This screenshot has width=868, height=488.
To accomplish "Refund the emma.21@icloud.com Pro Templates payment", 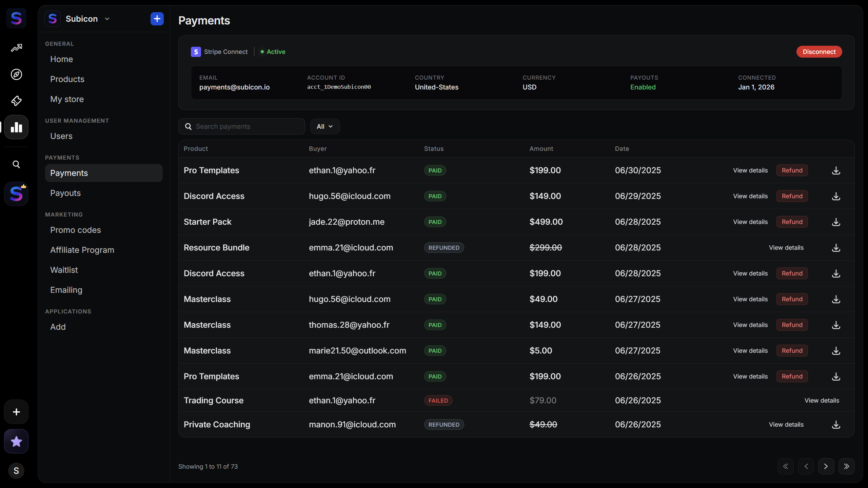I will (792, 377).
